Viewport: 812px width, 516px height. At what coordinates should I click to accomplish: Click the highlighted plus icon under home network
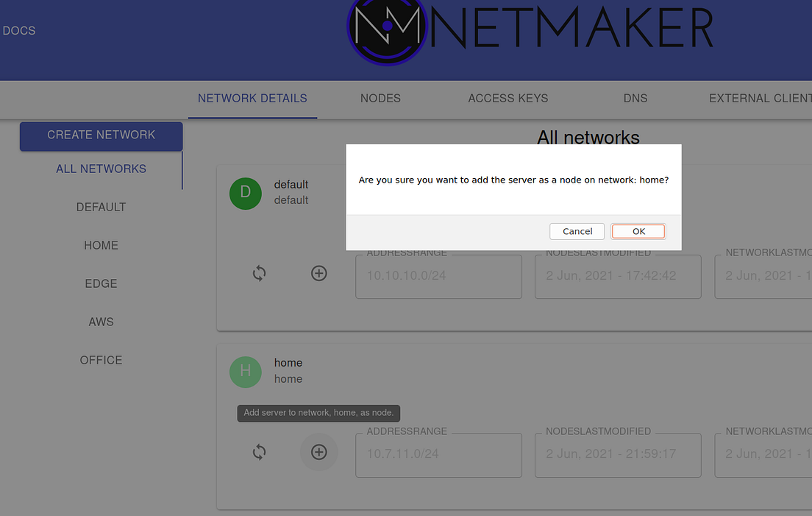pos(318,452)
